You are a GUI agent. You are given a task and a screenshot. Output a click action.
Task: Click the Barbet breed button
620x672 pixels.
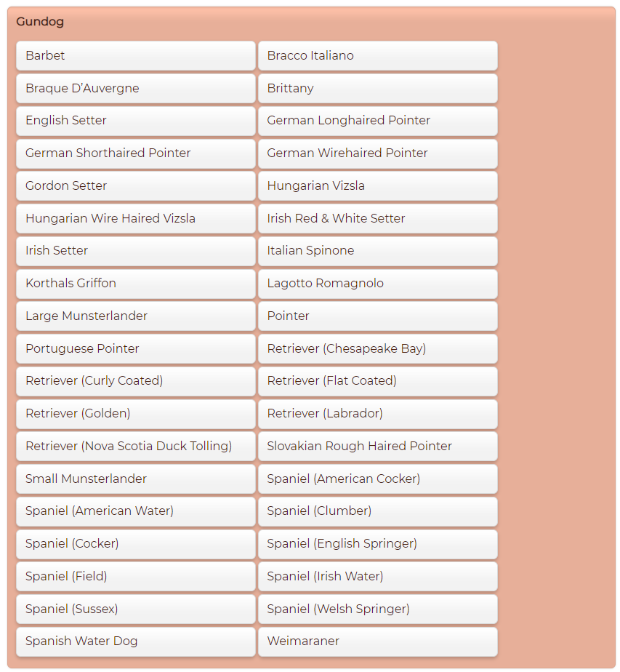(x=135, y=56)
